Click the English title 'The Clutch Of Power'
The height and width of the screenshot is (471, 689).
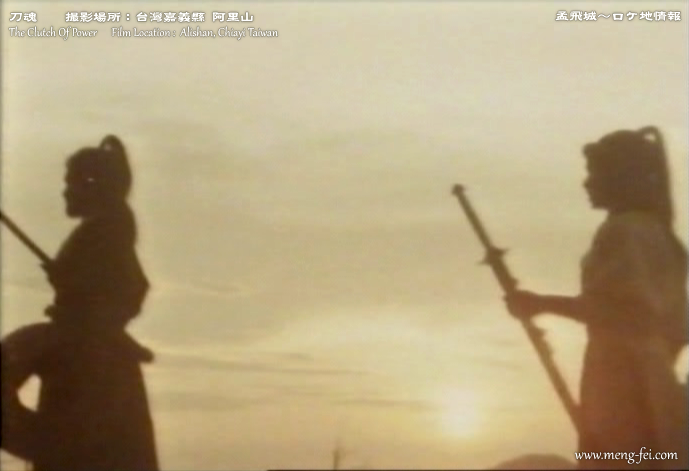[53, 33]
